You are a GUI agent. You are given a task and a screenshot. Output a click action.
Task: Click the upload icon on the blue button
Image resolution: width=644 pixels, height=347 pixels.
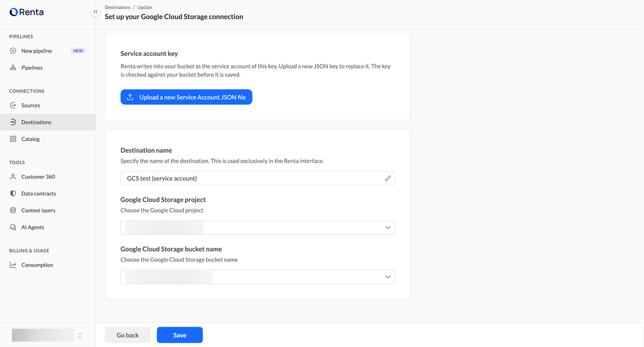[130, 97]
